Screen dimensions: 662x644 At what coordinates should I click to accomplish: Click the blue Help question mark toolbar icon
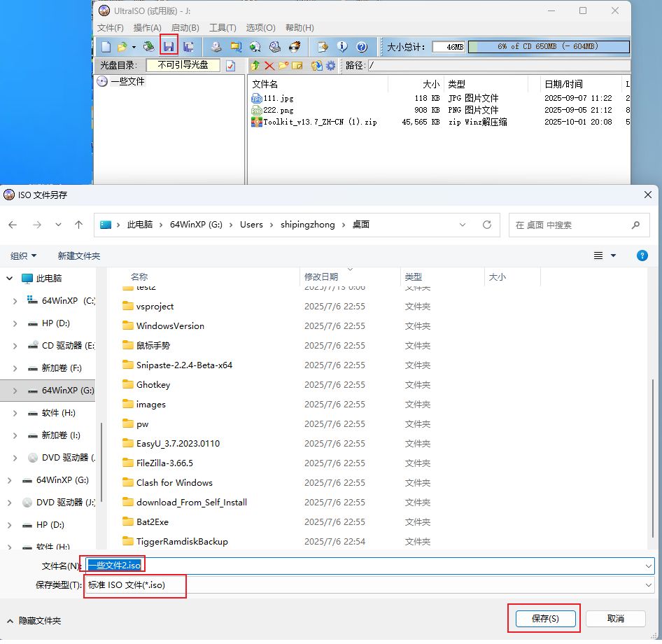tap(362, 47)
